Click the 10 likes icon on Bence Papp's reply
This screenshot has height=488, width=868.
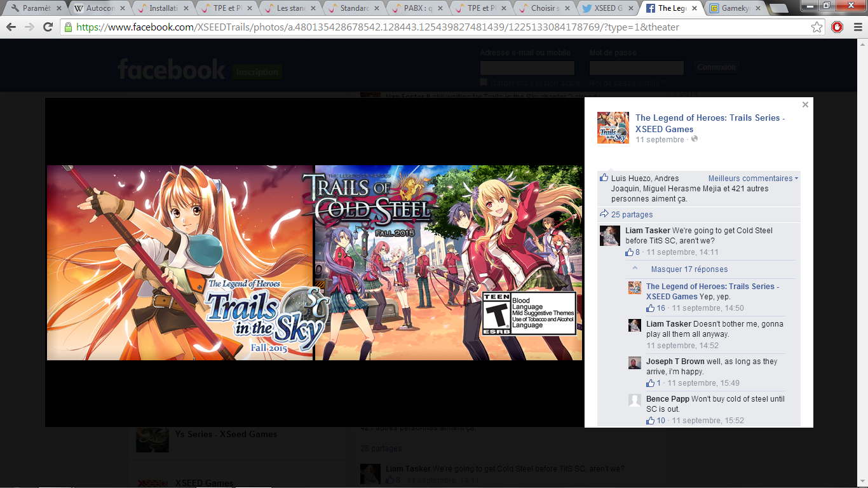coord(651,421)
